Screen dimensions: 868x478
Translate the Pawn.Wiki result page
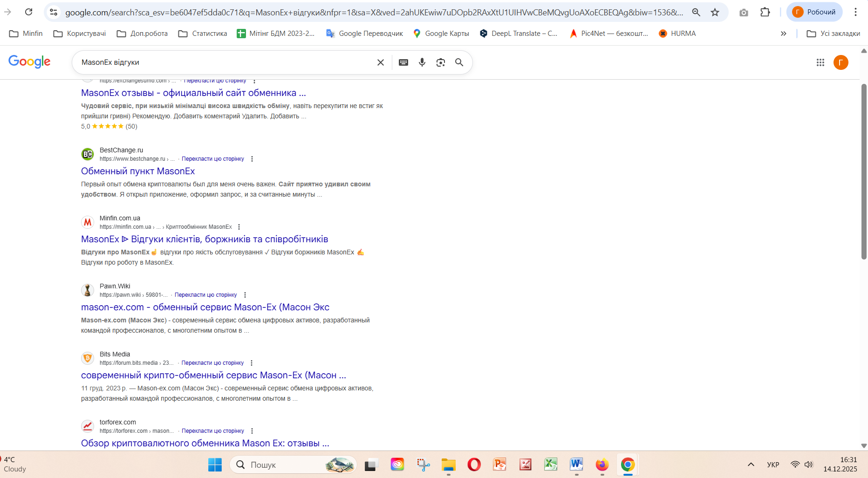[x=205, y=295]
